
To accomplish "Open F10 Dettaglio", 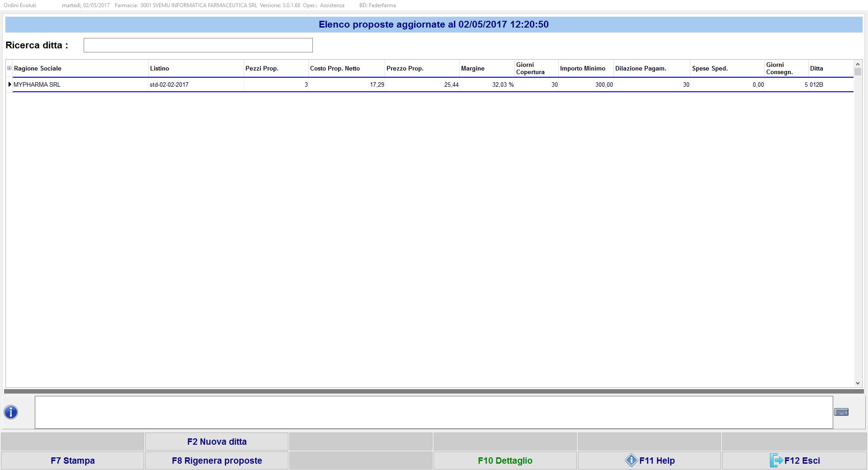I will click(x=505, y=461).
